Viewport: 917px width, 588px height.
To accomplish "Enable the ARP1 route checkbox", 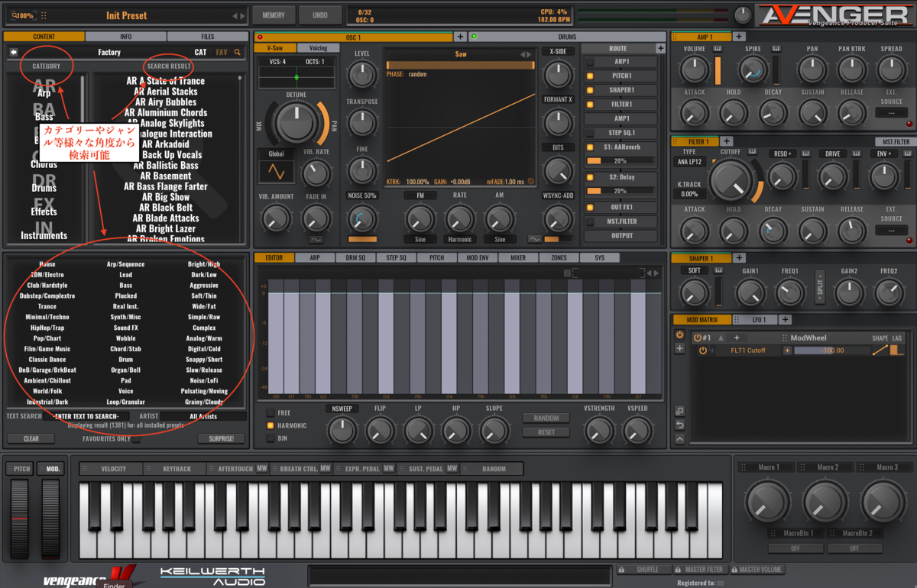I will coord(590,62).
